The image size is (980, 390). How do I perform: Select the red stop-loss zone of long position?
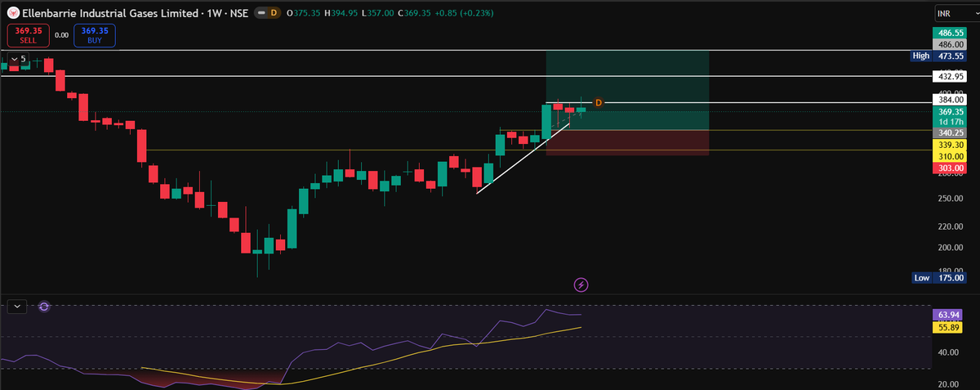click(627, 142)
